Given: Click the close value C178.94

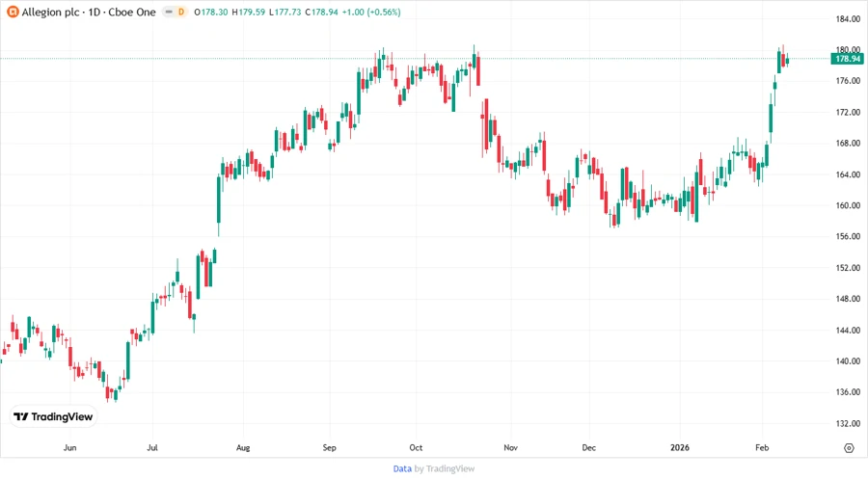Looking at the screenshot, I should 321,12.
